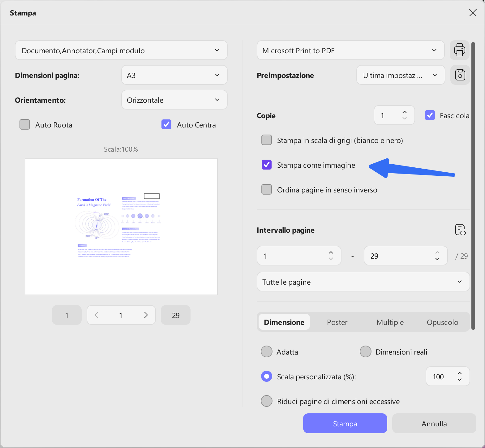This screenshot has height=448, width=485.
Task: Click the Intervallo pagine heading
Action: (285, 230)
